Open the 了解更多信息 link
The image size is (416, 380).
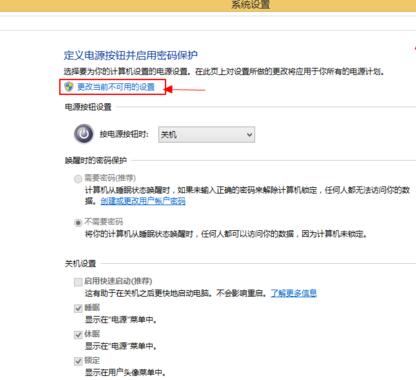coord(293,293)
